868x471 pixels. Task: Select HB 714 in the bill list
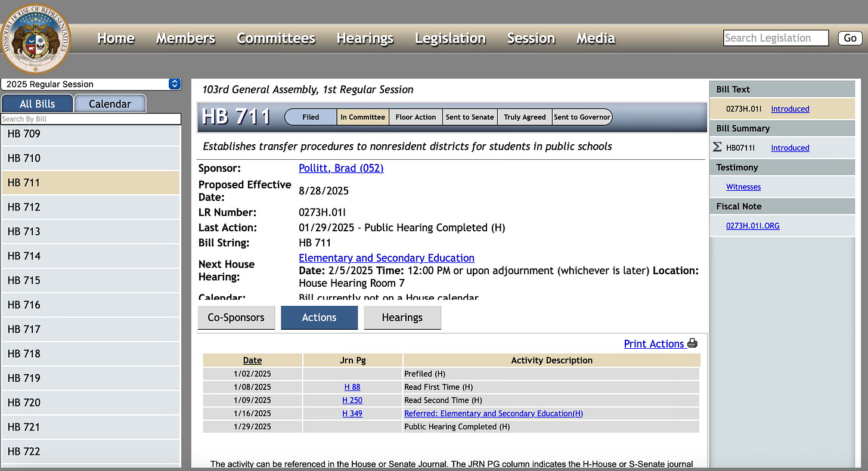click(91, 256)
